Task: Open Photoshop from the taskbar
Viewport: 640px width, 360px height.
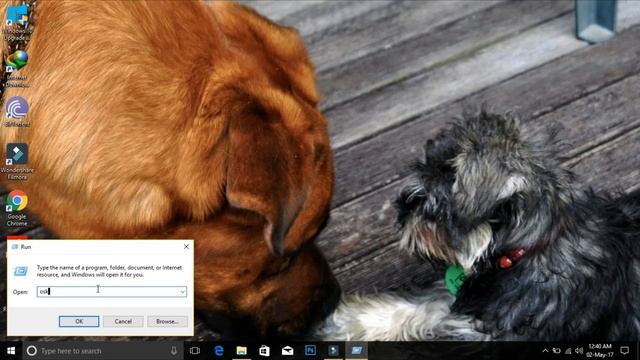Action: [310, 351]
